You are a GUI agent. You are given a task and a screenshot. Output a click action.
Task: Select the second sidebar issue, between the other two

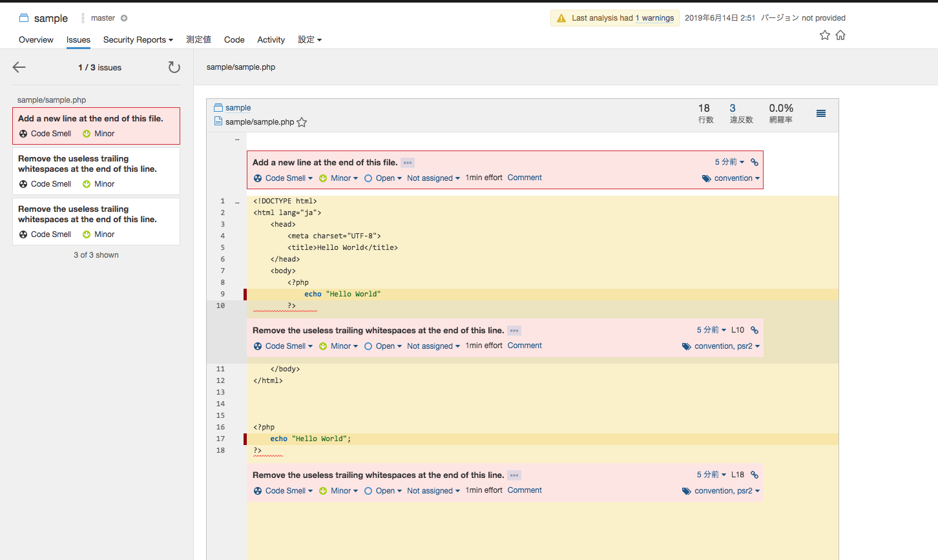96,171
